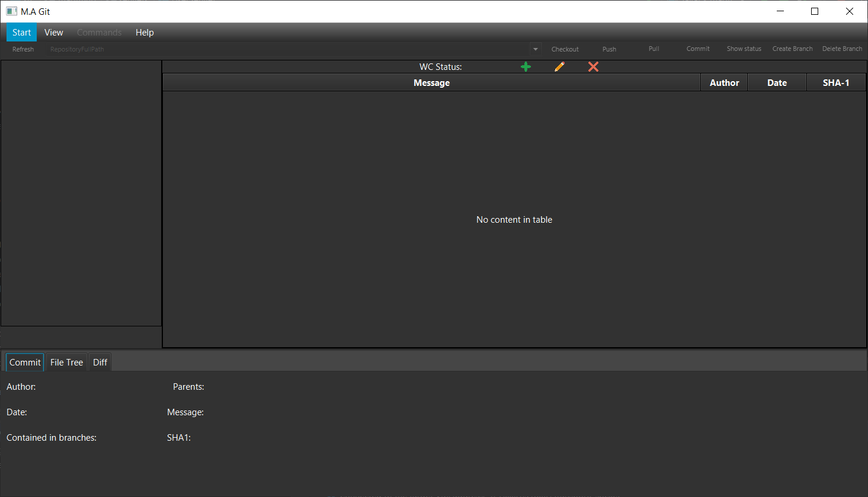Click the 'Contained in branches:' label
Image resolution: width=868 pixels, height=497 pixels.
click(52, 438)
